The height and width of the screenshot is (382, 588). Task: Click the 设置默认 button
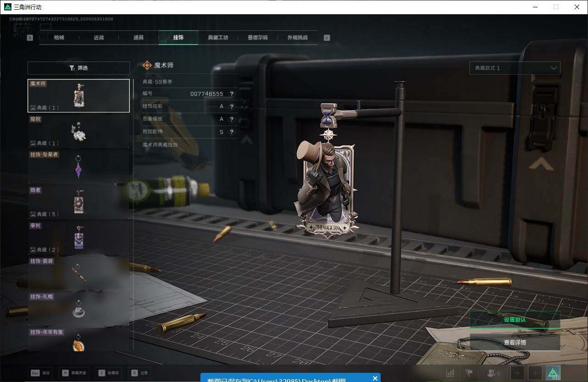515,320
